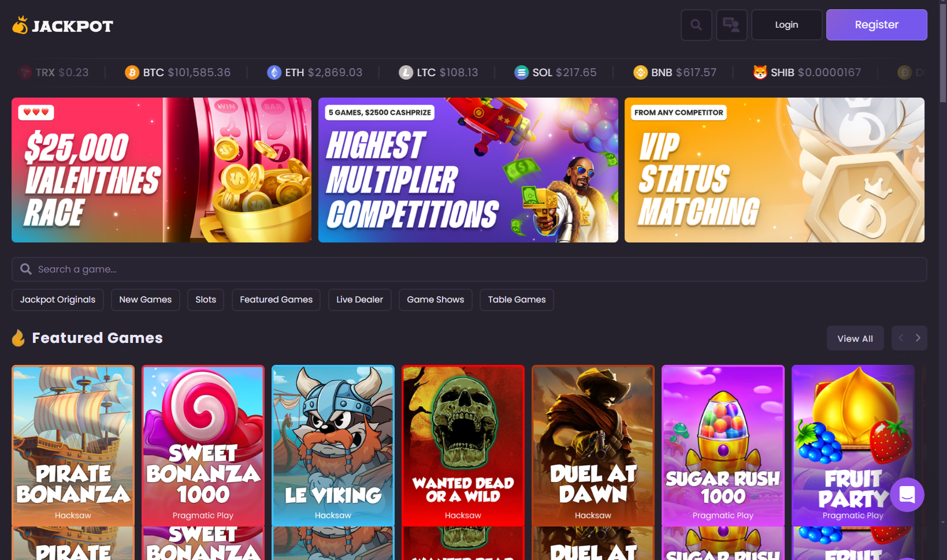Click the ETH coin icon in ticker
This screenshot has height=560, width=947.
pos(274,73)
